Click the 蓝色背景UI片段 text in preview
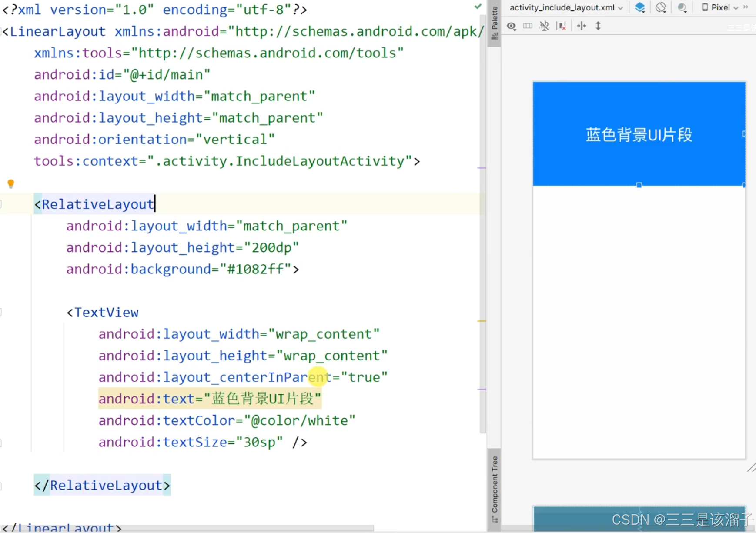 click(x=639, y=135)
